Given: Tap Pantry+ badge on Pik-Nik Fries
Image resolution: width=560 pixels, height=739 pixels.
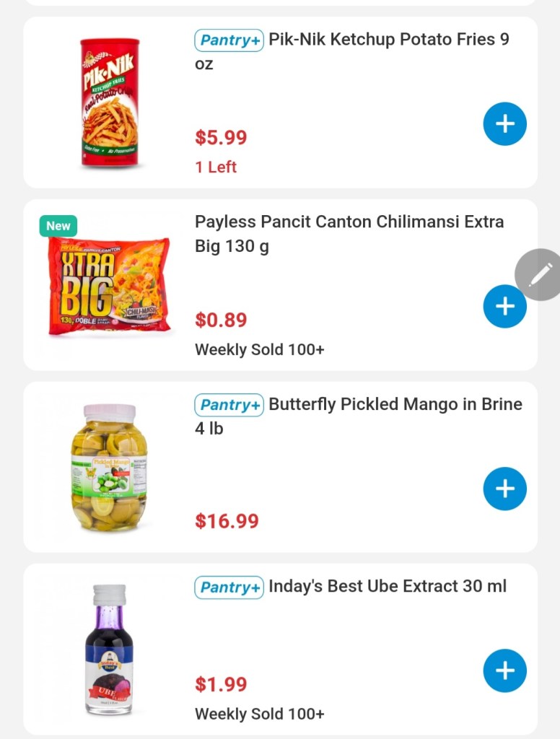Looking at the screenshot, I should click(x=228, y=40).
